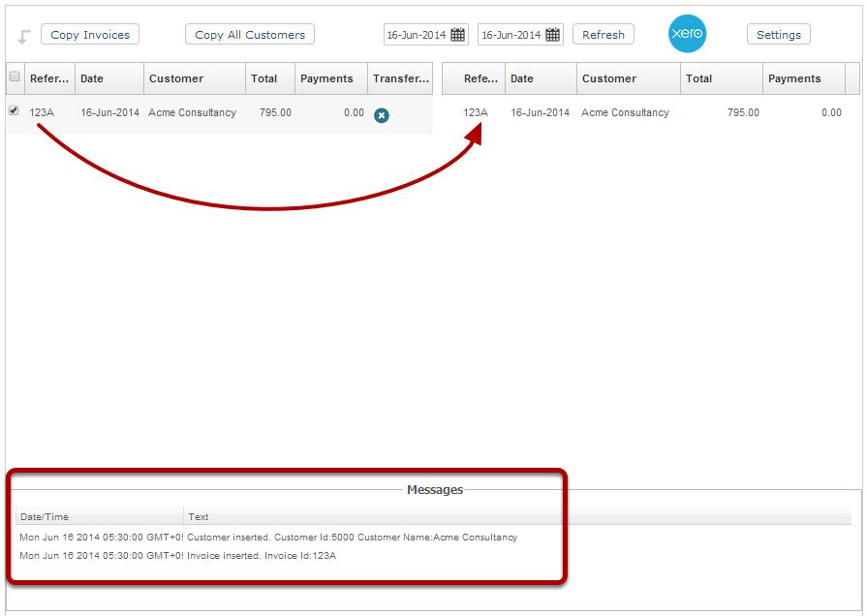Viewport: 867px width, 616px height.
Task: Click timestamp of the Invoice inserted message
Action: click(101, 555)
